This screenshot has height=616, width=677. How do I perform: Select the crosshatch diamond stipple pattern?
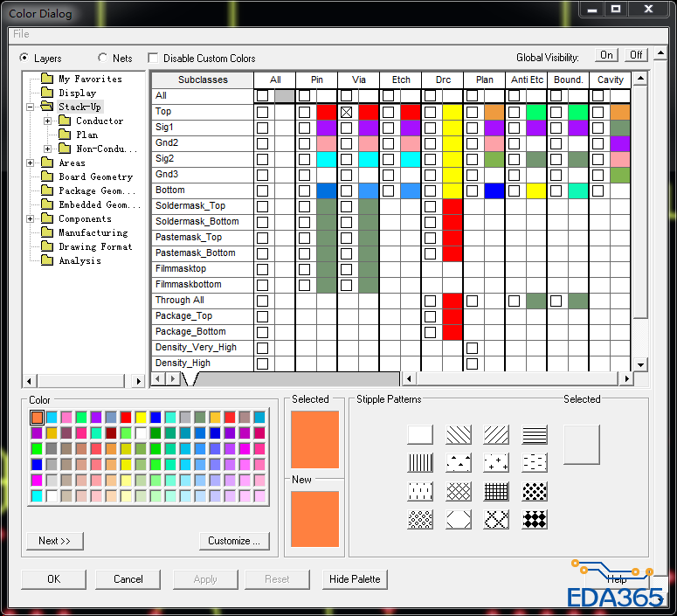click(x=458, y=492)
